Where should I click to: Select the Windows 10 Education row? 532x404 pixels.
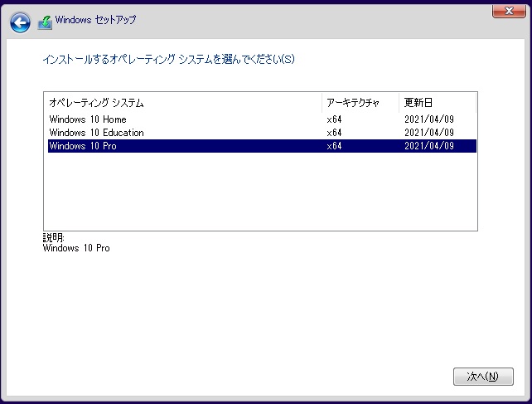(262, 133)
